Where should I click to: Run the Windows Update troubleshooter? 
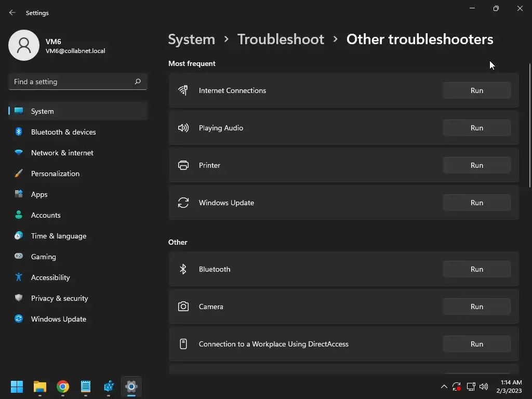coord(477,203)
